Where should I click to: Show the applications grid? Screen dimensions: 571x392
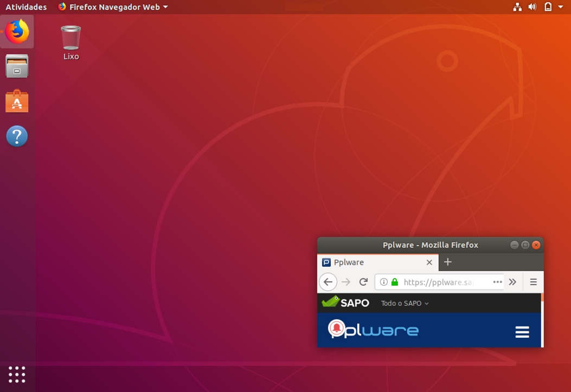(x=17, y=375)
